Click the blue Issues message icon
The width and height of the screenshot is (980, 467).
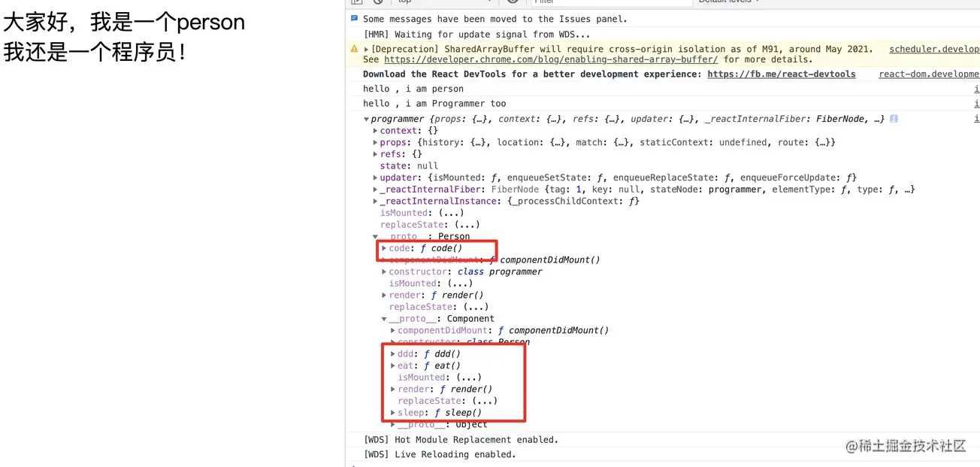tap(354, 19)
